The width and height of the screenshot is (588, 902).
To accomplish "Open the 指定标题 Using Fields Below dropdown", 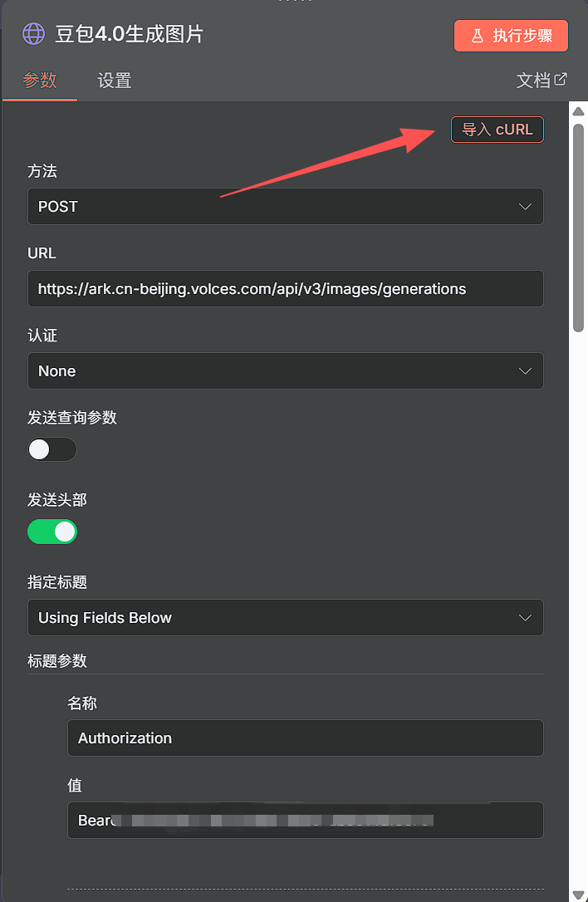I will 286,618.
